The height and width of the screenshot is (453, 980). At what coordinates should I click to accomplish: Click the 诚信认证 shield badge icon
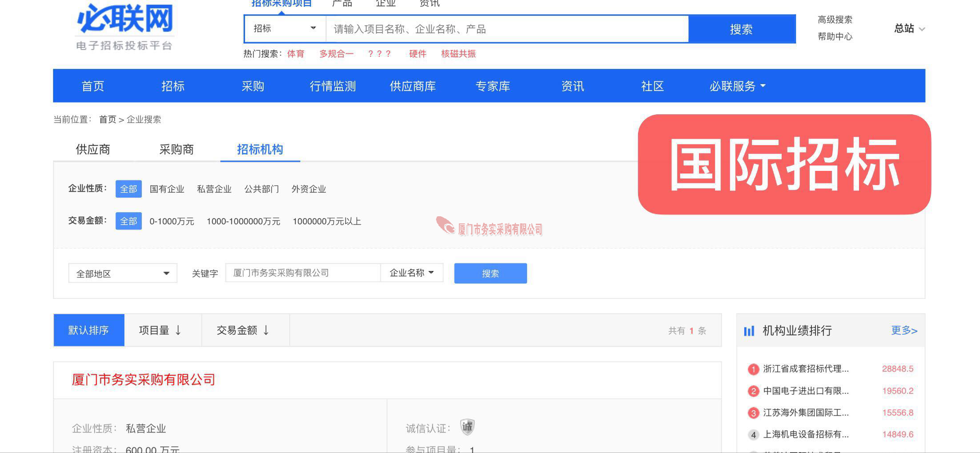pyautogui.click(x=467, y=427)
